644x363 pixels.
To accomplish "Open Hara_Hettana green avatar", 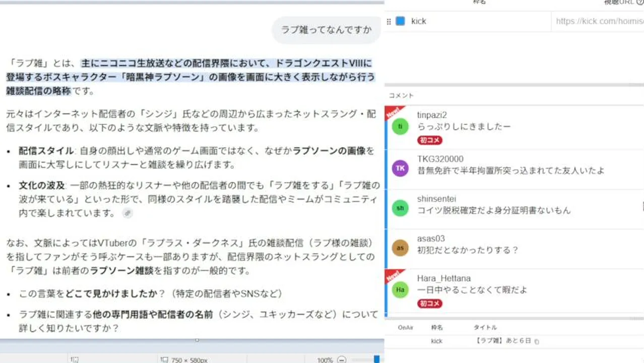I will (400, 289).
